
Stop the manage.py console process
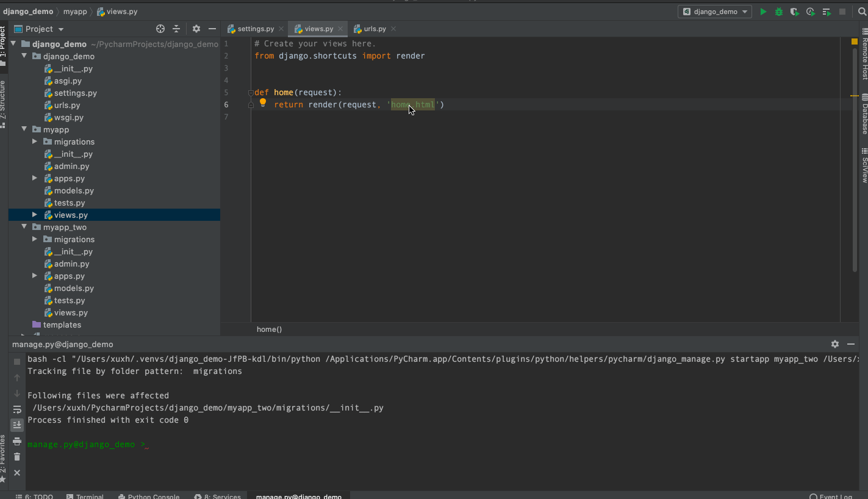tap(17, 361)
